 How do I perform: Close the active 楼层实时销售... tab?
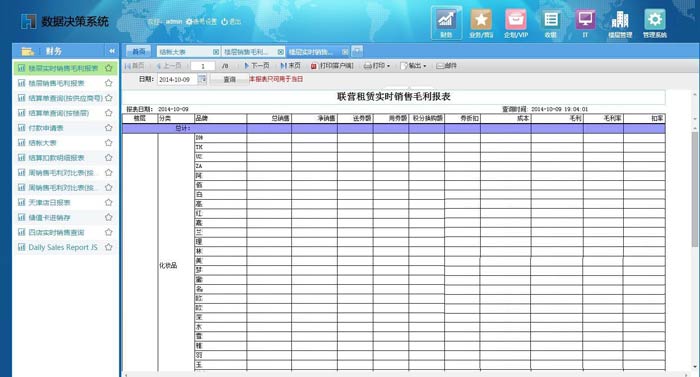click(x=345, y=52)
